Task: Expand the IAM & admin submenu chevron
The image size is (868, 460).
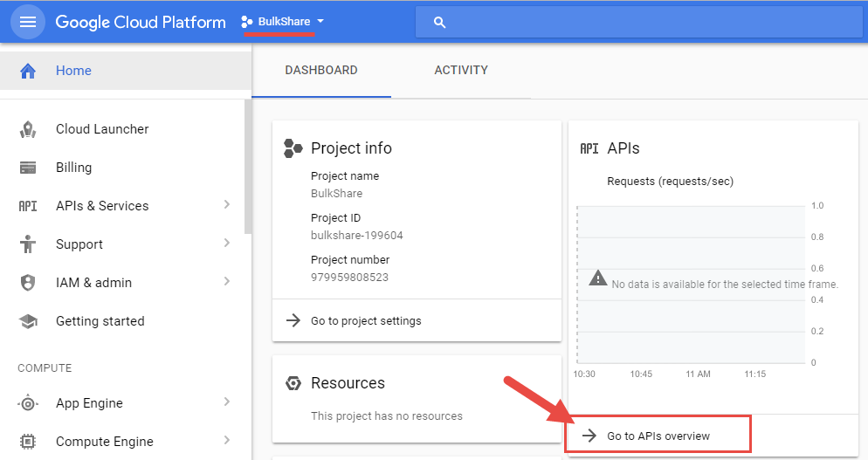Action: 226,281
